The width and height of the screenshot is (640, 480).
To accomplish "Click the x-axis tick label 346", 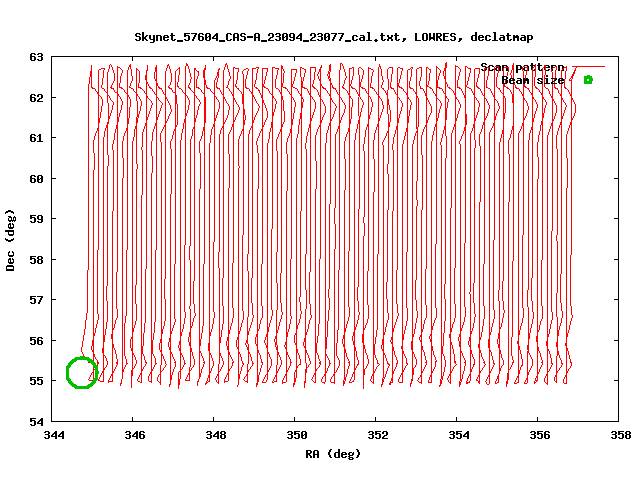I will click(135, 435).
